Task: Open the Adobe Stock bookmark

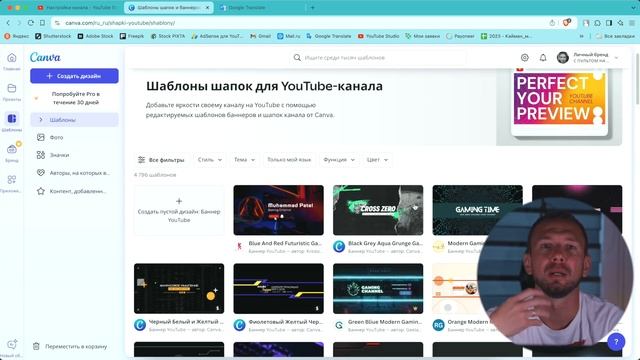Action: click(x=96, y=36)
